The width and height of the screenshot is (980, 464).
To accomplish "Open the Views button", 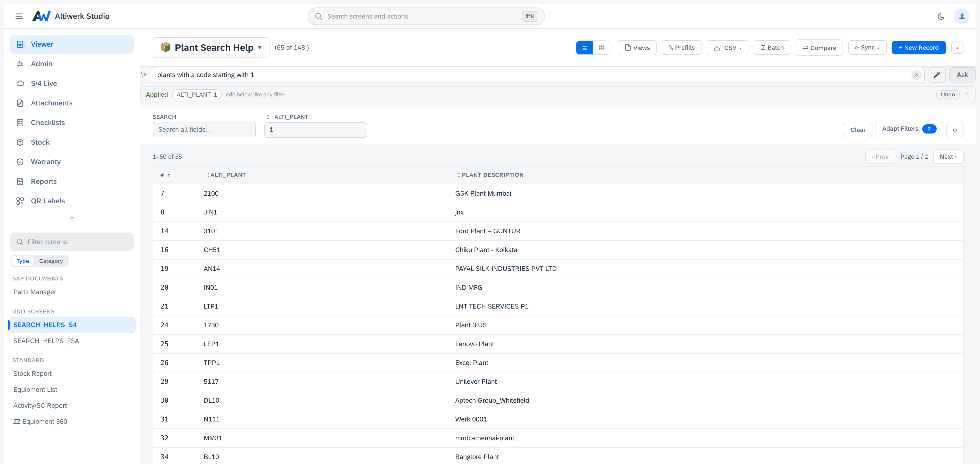I will 637,48.
